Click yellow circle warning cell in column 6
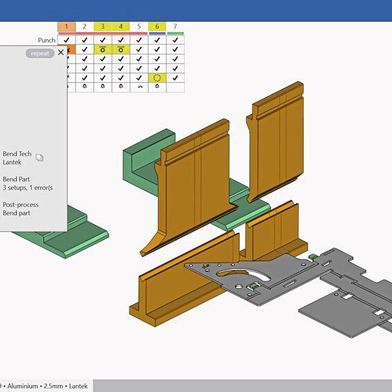 pyautogui.click(x=157, y=78)
